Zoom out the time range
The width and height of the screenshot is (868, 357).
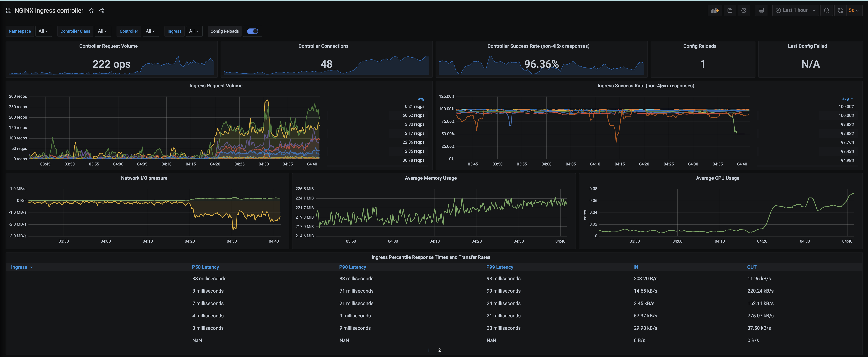coord(826,10)
